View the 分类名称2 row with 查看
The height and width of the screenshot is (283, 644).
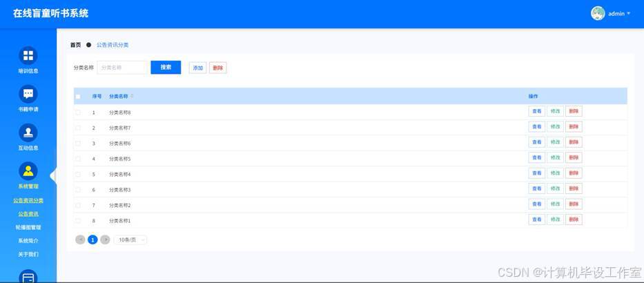537,204
